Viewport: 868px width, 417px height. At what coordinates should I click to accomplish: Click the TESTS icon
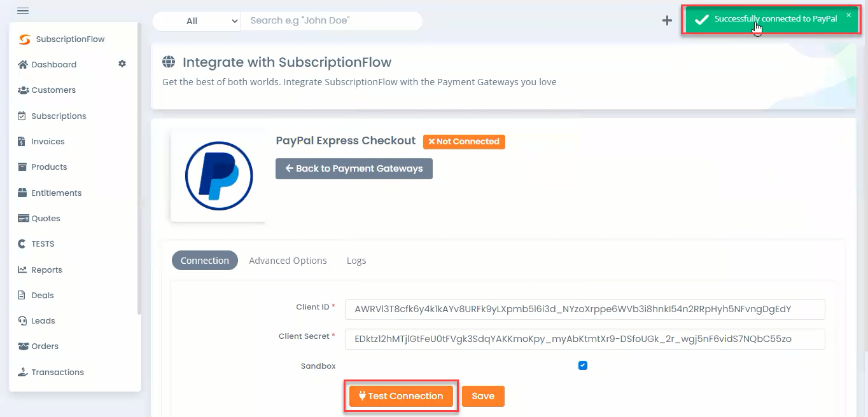pyautogui.click(x=22, y=243)
